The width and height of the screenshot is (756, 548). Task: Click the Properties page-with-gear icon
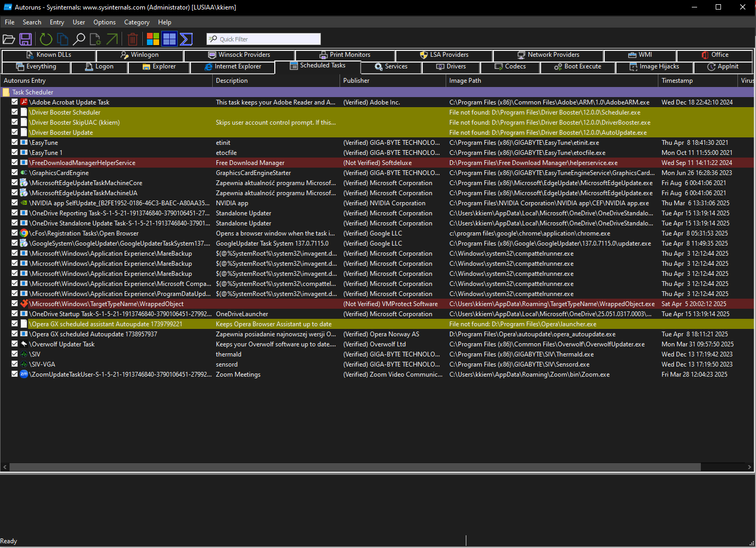pyautogui.click(x=95, y=39)
